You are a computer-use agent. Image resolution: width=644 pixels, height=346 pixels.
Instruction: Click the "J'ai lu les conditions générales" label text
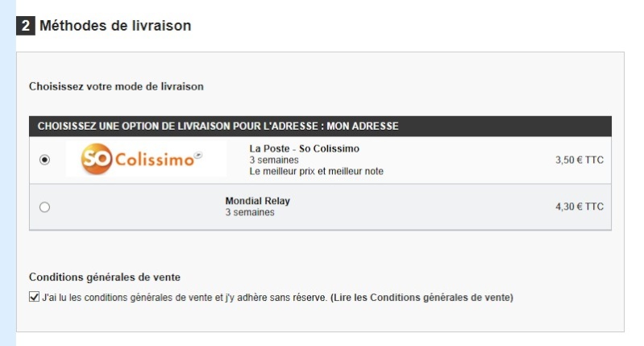pyautogui.click(x=185, y=298)
